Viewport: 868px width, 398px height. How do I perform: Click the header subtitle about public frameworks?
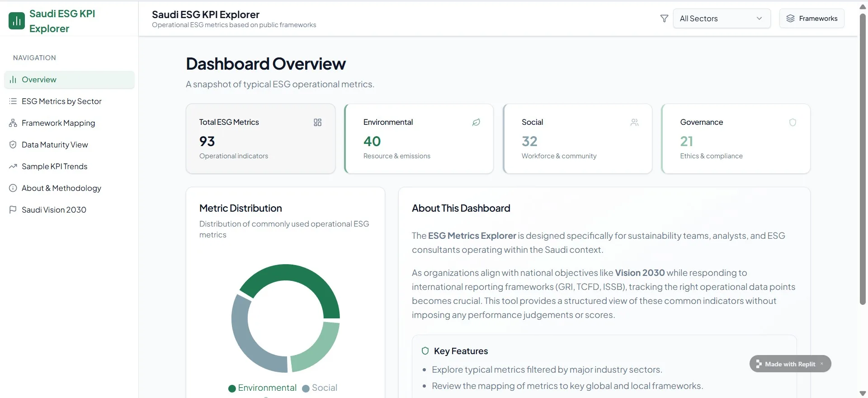[x=234, y=25]
